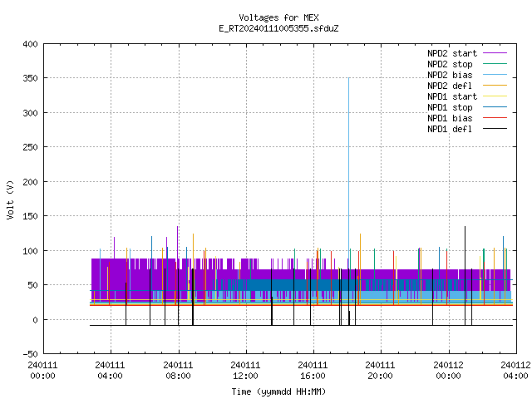
Task: Click the y-axis tick value 100
Action: [x=30, y=251]
